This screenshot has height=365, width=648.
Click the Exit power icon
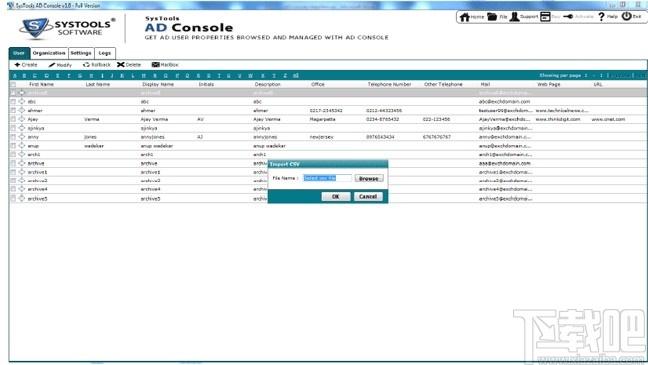627,17
